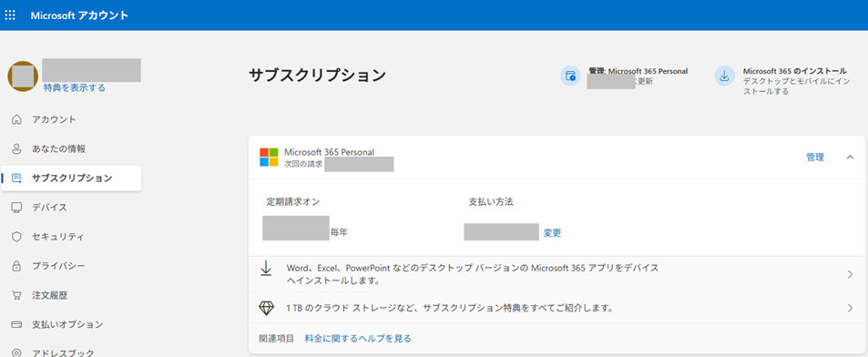Viewport: 868px width, 357px height.
Task: Click the 関連項目 label
Action: pyautogui.click(x=277, y=338)
